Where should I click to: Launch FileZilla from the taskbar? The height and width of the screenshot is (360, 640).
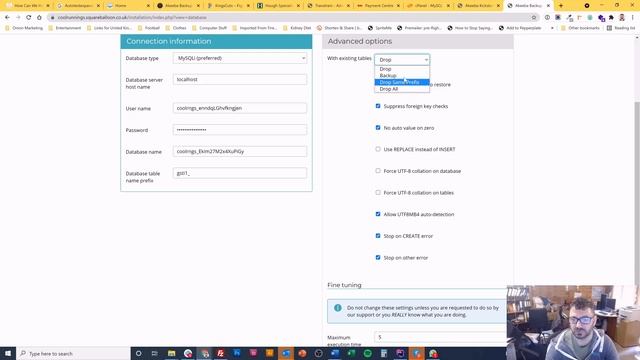220,353
